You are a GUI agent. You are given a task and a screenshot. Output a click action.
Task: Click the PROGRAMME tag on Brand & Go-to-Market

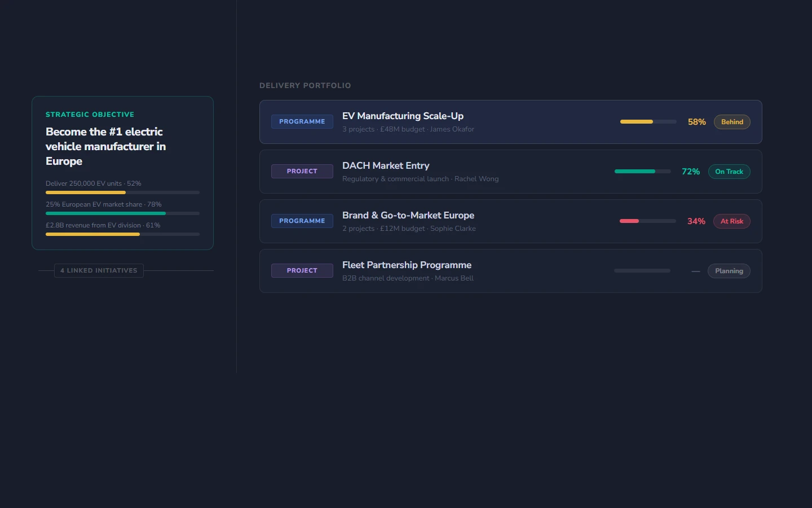[x=302, y=221]
